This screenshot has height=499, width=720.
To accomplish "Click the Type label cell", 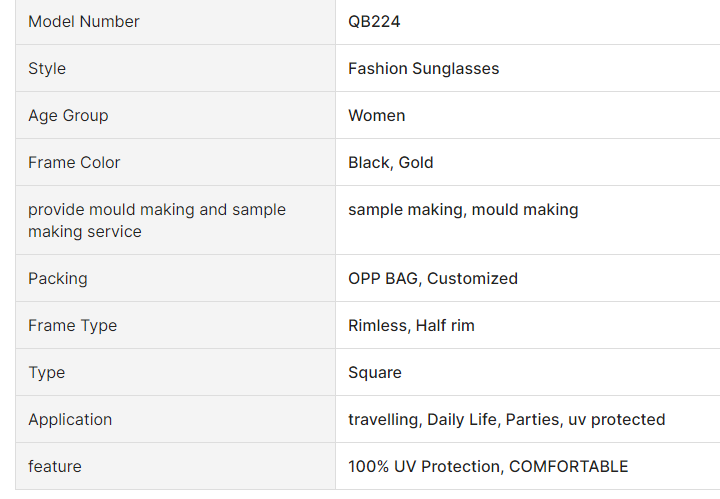I will (x=47, y=372).
